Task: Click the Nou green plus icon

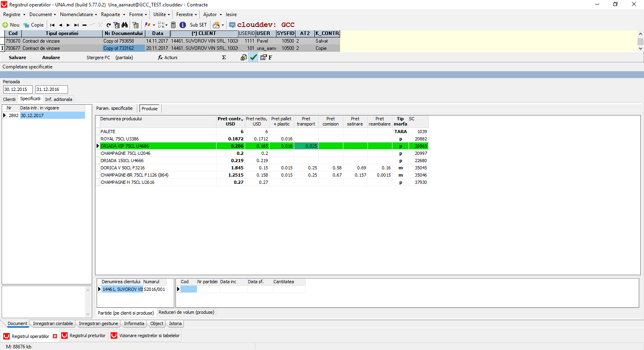Action: click(5, 25)
